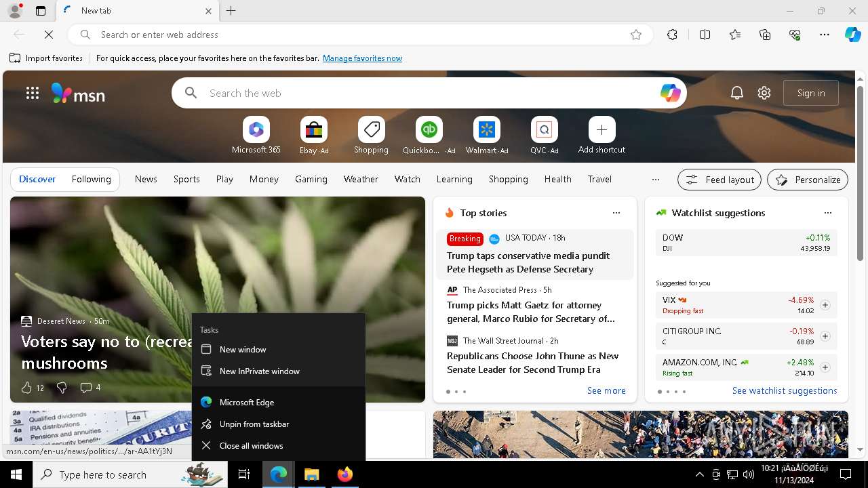Add VIX to watchlist
This screenshot has height=488, width=868.
[x=825, y=305]
